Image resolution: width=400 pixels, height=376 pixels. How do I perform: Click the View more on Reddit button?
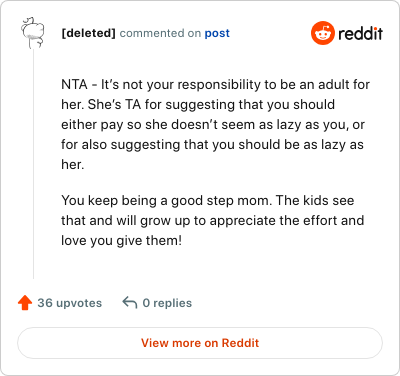[x=200, y=343]
